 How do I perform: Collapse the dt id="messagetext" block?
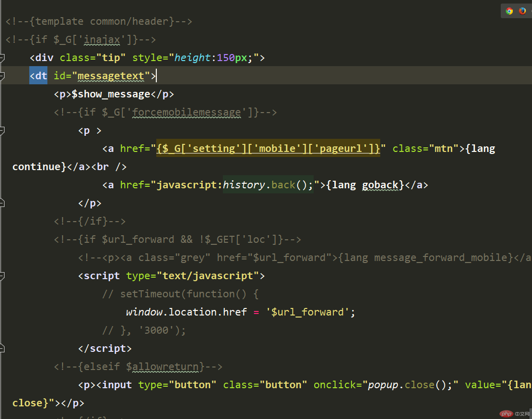2,76
